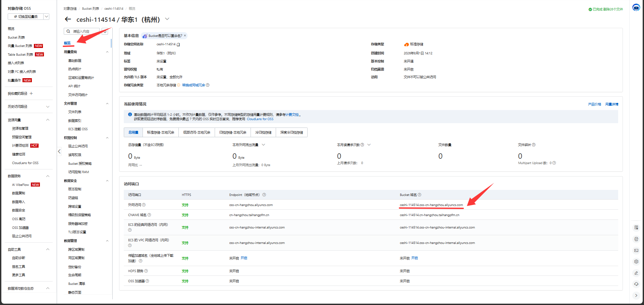The height and width of the screenshot is (305, 644).
Task: Close the 'Bucket是否可以重命名?' suggestion chip
Action: [x=185, y=36]
